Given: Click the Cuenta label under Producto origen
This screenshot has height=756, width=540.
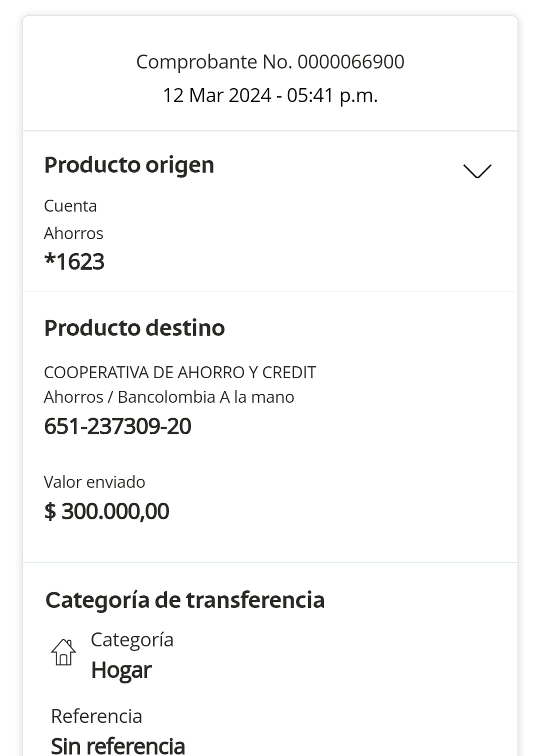Looking at the screenshot, I should (x=70, y=206).
